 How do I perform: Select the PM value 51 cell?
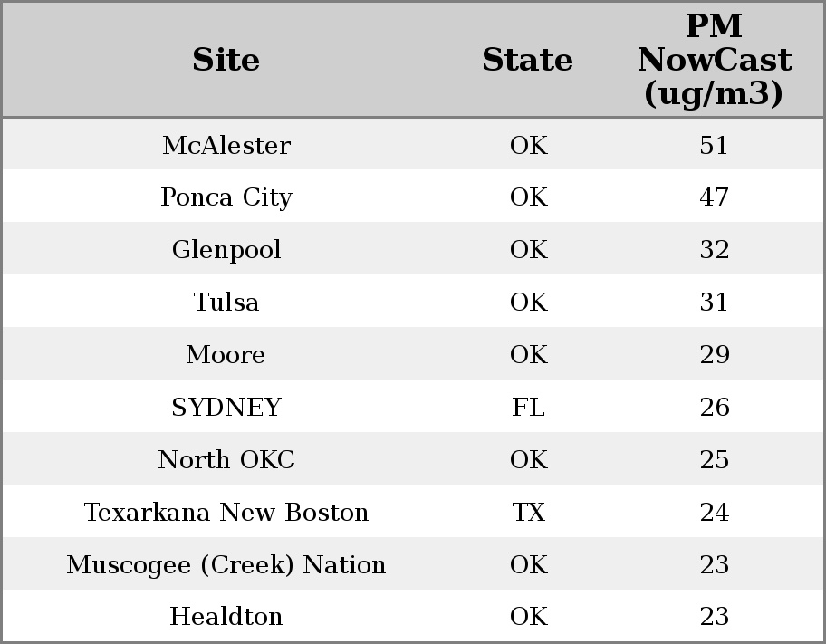point(714,145)
